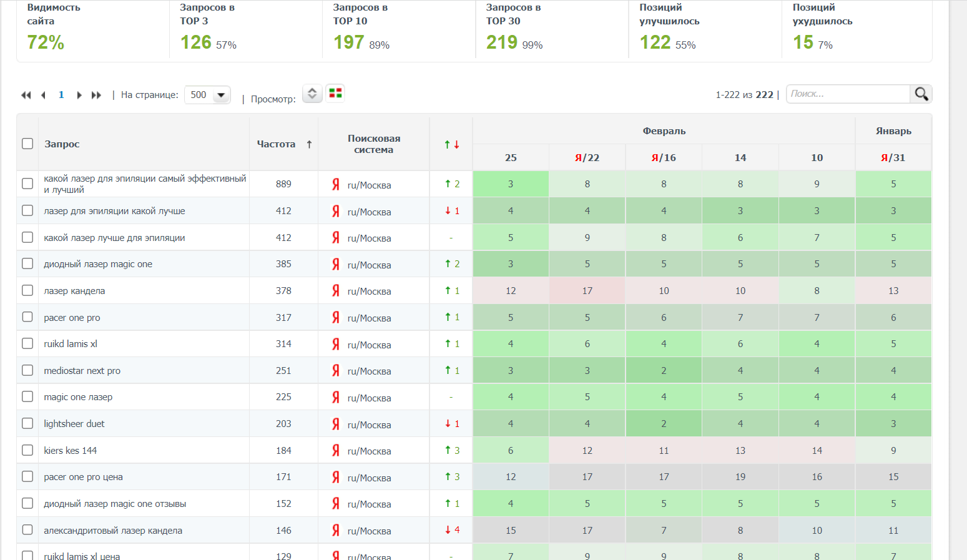Tick the checkbox for 'диодный лазер magic one'
Image resolution: width=967 pixels, height=560 pixels.
click(27, 263)
